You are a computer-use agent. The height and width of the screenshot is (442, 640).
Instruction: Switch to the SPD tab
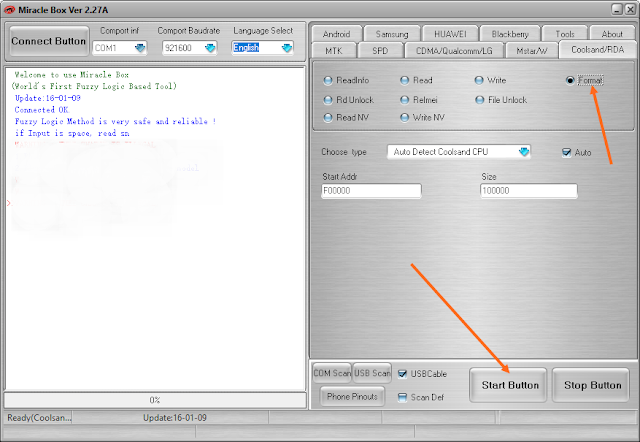click(380, 51)
